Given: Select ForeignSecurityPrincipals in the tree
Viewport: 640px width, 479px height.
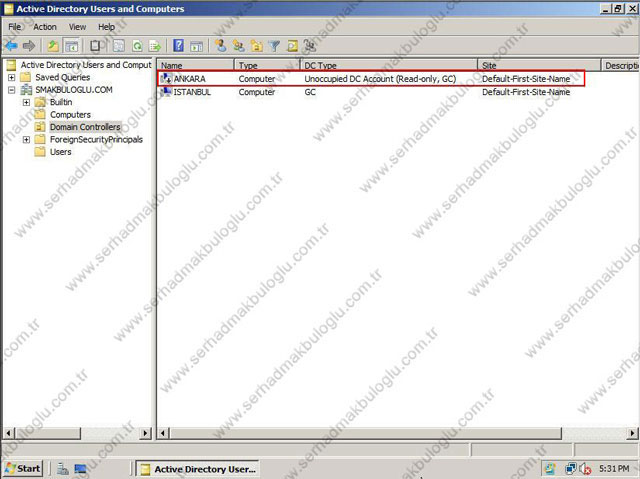Looking at the screenshot, I should [96, 140].
